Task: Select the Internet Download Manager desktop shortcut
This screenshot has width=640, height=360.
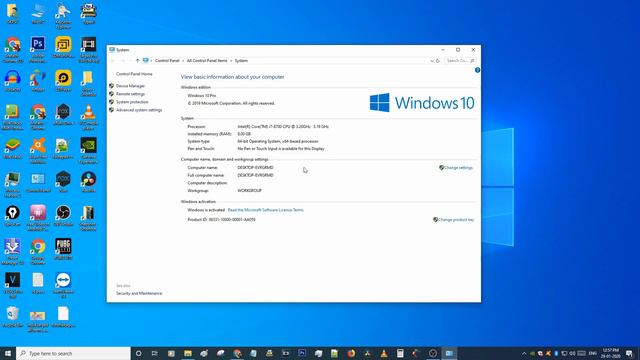Action: click(13, 252)
